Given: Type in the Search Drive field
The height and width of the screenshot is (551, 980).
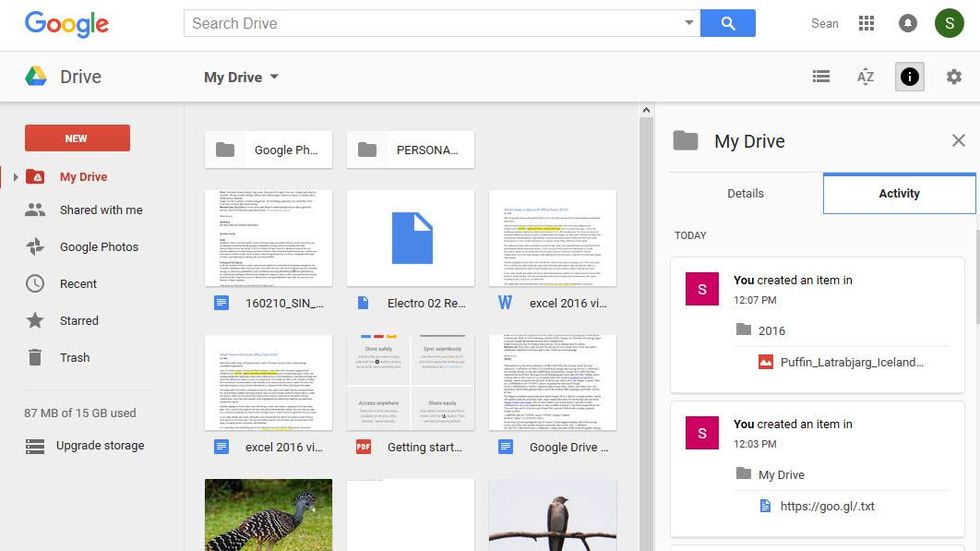Looking at the screenshot, I should [x=430, y=23].
